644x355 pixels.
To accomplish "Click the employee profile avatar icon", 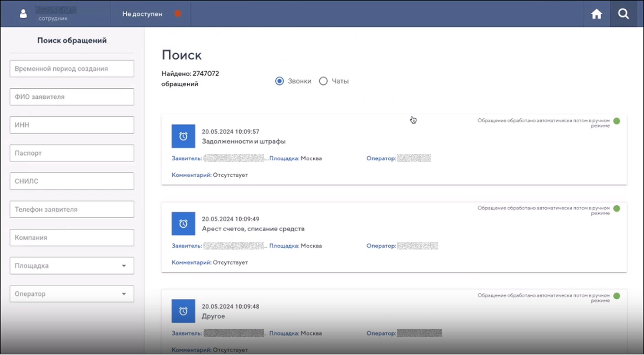I will point(23,14).
